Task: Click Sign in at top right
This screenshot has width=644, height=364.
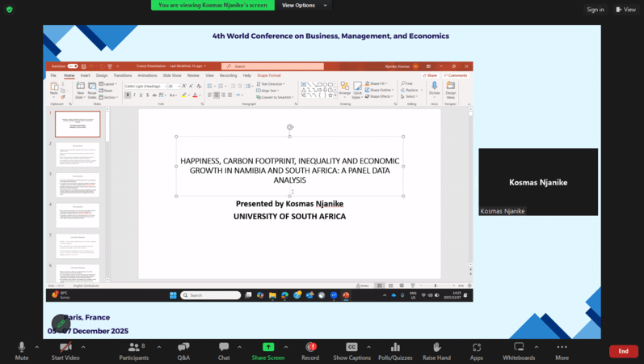Action: click(x=596, y=10)
